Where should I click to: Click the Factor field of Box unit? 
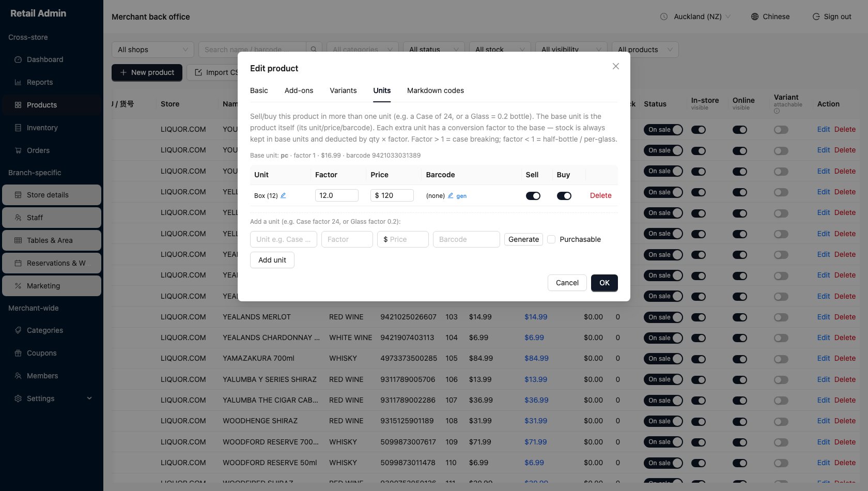pyautogui.click(x=337, y=195)
